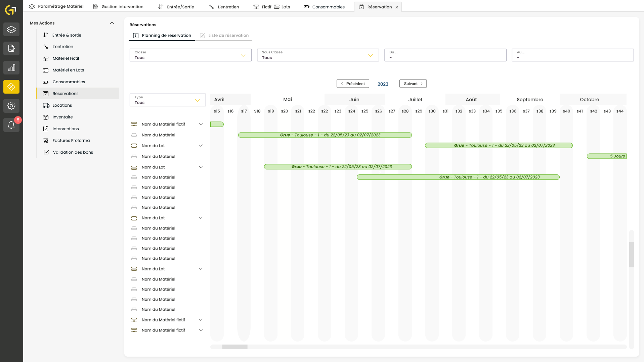Open the document edit sidebar icon

(11, 49)
